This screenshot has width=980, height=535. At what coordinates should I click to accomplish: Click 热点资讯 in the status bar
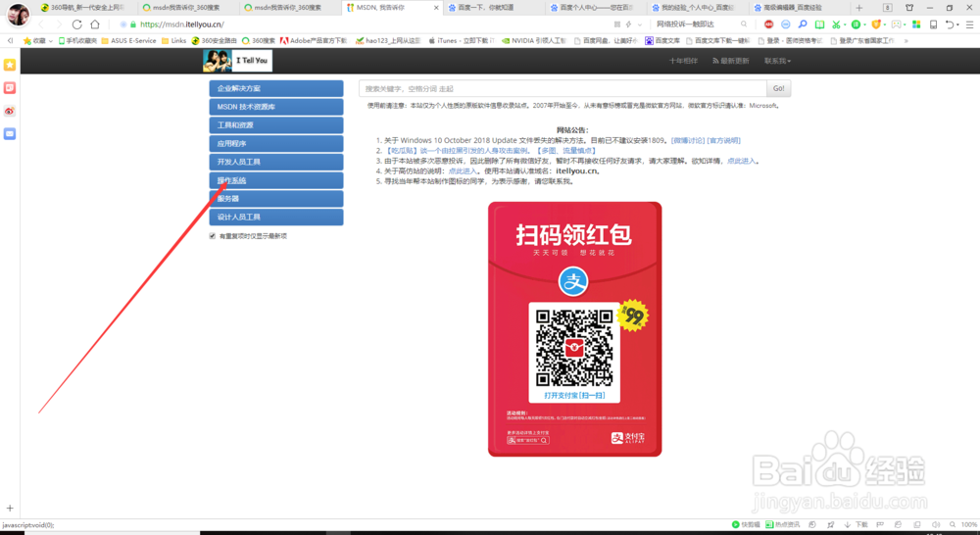[x=782, y=524]
